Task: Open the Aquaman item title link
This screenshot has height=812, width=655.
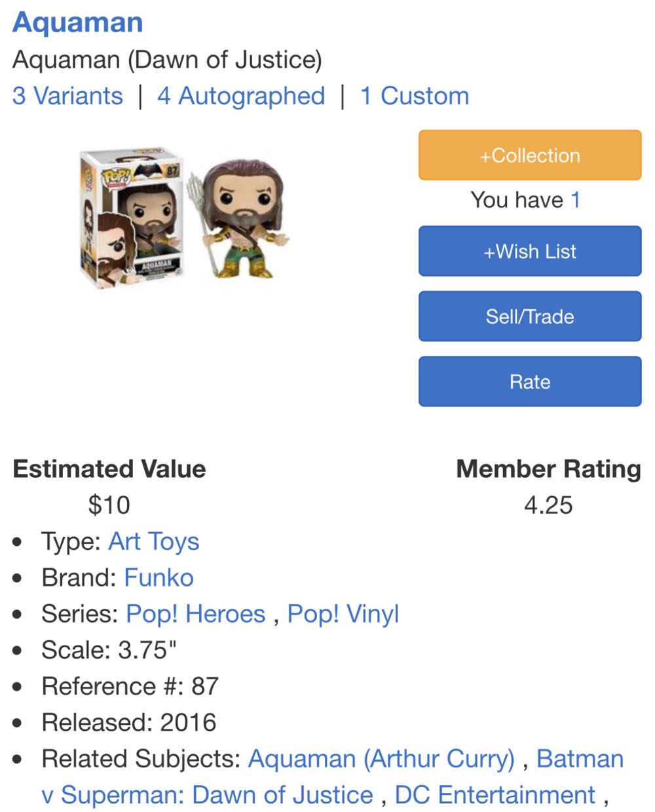Action: 77,22
